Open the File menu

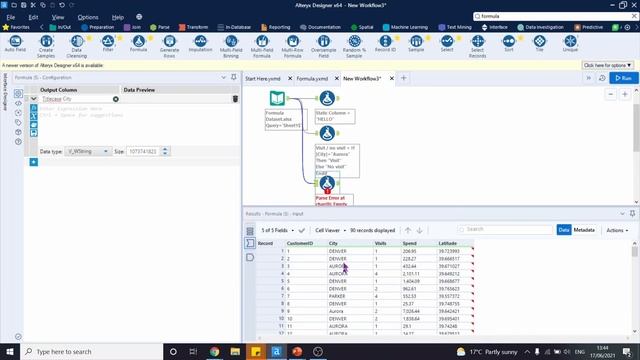11,17
